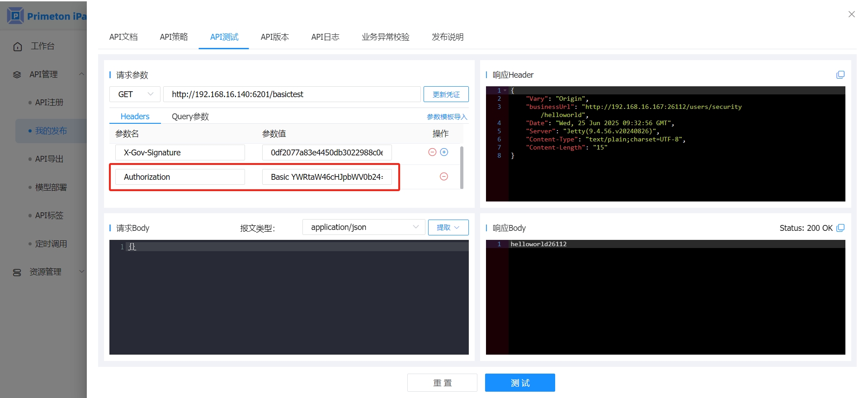Click the 更新凭证 button
This screenshot has height=398, width=868.
click(x=446, y=94)
